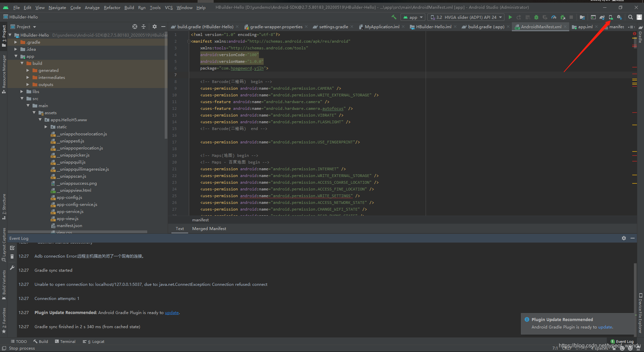644x352 pixels.
Task: Open the AVD Manager icon
Action: [611, 17]
